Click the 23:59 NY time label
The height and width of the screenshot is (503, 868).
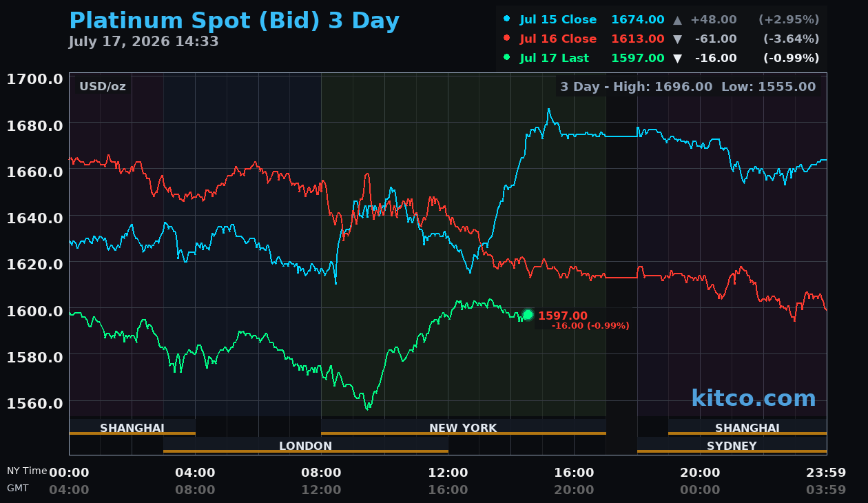coord(826,472)
